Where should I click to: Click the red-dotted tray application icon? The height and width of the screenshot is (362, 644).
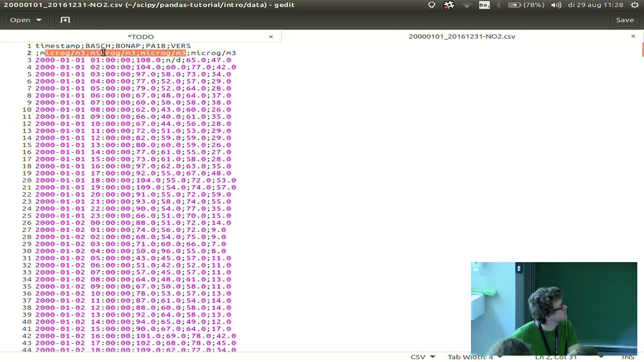coord(449,5)
